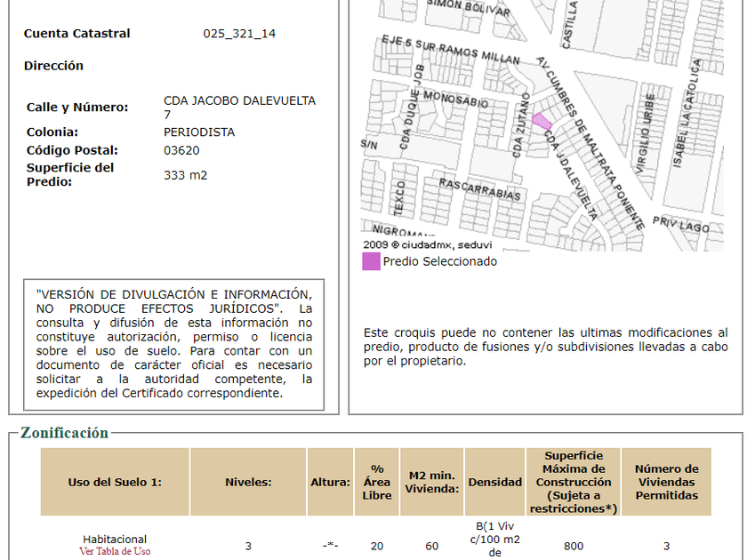Click the Uso del Suelo 1 column header

(x=115, y=482)
